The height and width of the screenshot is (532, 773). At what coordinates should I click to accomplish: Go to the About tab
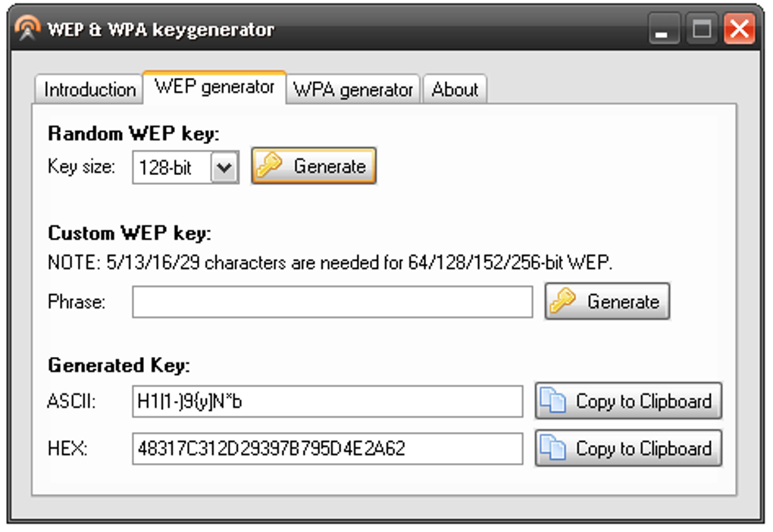455,89
